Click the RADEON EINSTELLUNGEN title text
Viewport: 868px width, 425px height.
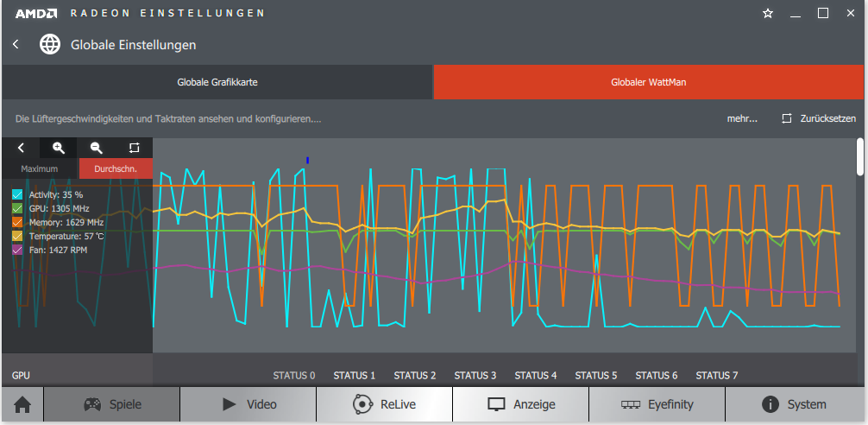[x=167, y=13]
